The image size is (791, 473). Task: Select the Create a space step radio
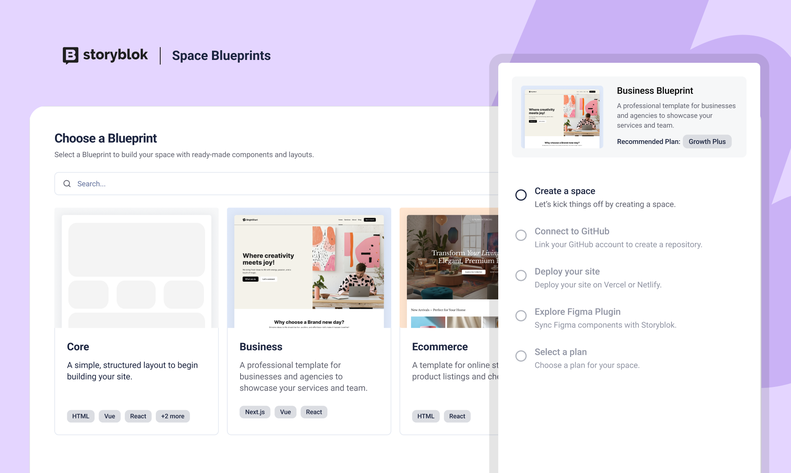pos(521,195)
